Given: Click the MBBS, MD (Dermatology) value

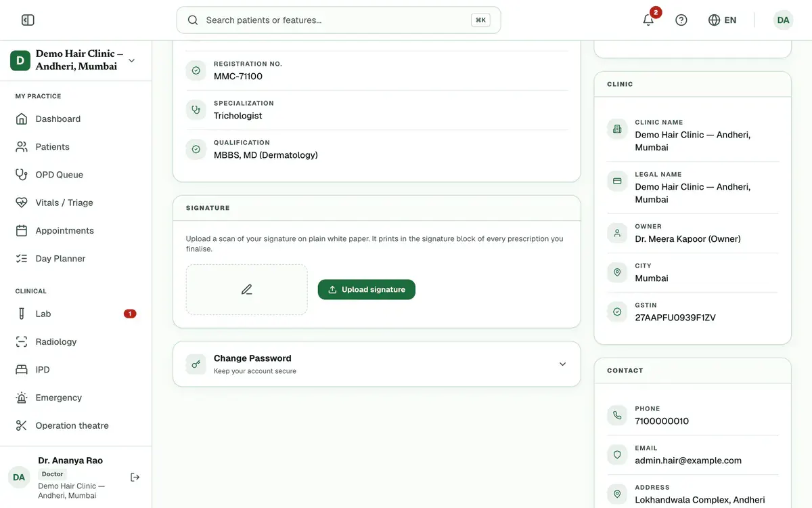Looking at the screenshot, I should click(x=266, y=155).
